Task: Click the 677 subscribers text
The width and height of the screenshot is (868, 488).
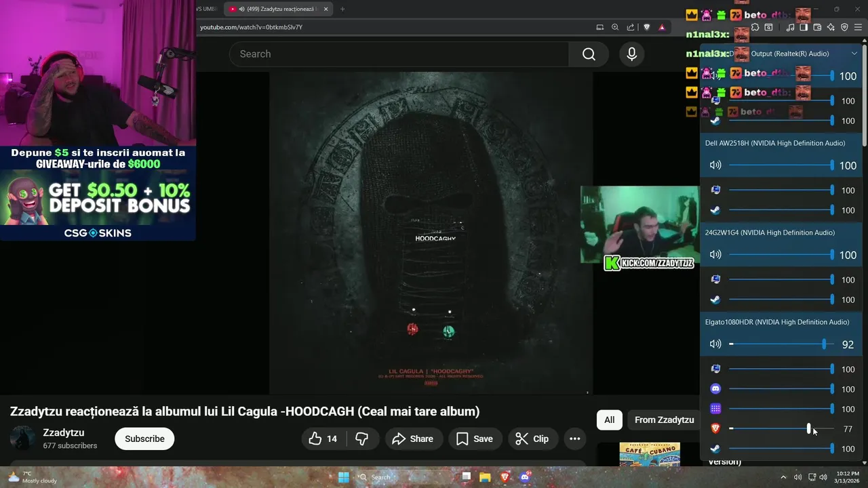Action: [x=70, y=446]
